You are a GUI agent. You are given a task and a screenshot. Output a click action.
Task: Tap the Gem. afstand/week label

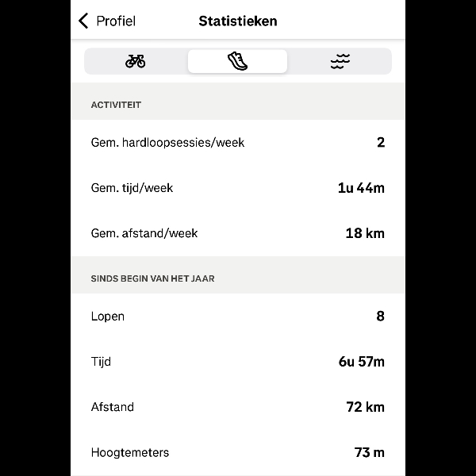click(x=144, y=233)
